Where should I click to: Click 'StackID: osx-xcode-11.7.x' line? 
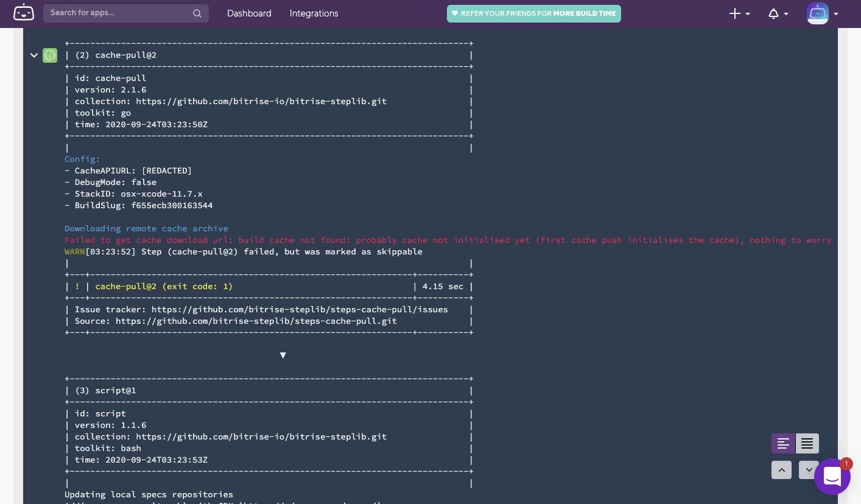(133, 194)
